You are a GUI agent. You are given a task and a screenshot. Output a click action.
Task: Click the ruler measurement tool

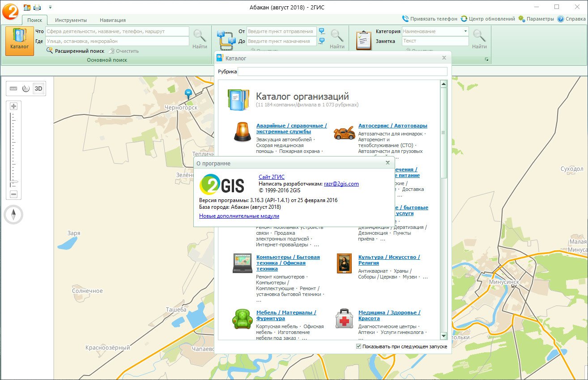click(x=13, y=89)
